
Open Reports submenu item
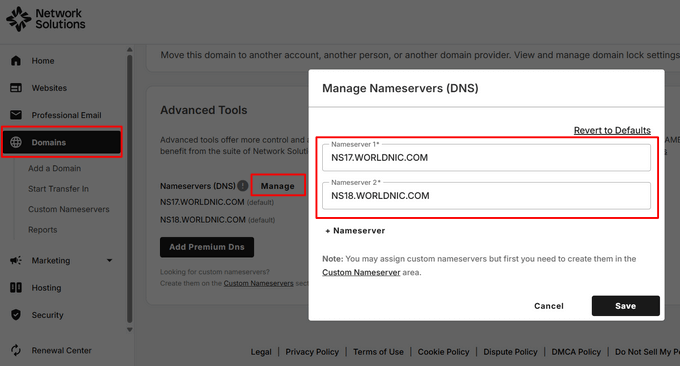42,230
